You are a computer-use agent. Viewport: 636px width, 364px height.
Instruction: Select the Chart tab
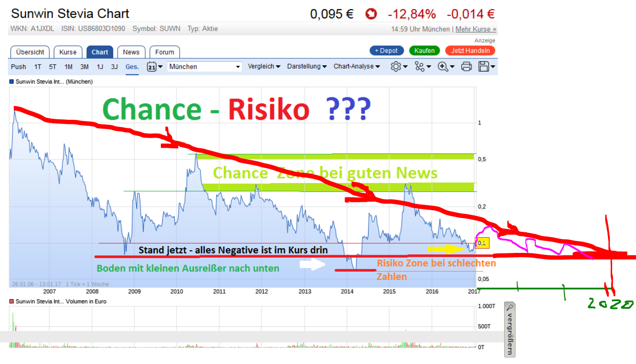click(100, 52)
